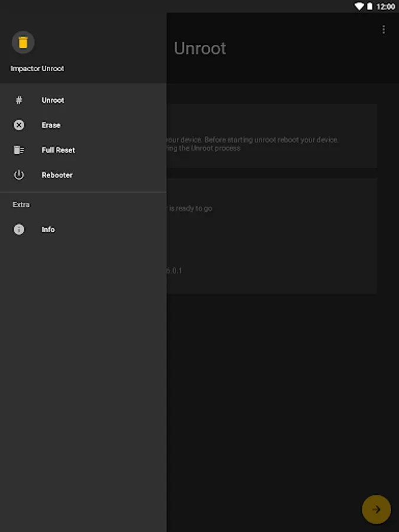
Task: Check the Wi-Fi status bar icon
Action: (x=359, y=7)
